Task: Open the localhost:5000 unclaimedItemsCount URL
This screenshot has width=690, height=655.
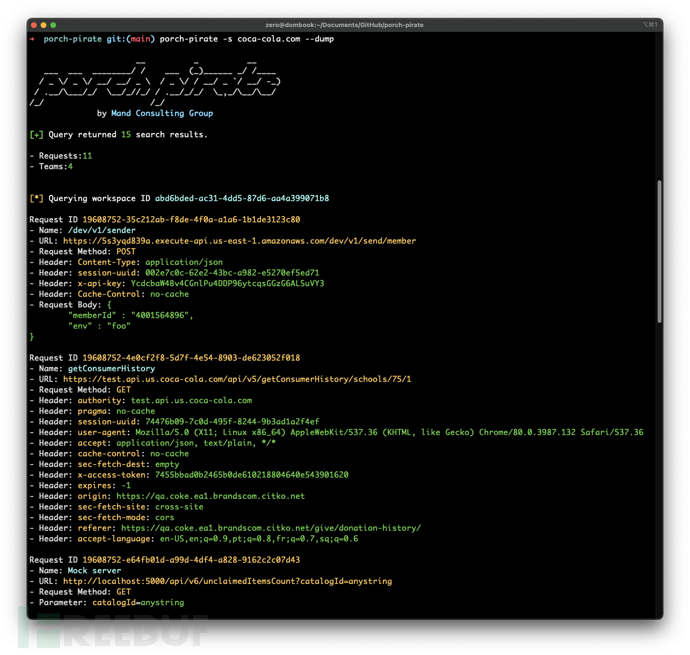Action: 227,582
